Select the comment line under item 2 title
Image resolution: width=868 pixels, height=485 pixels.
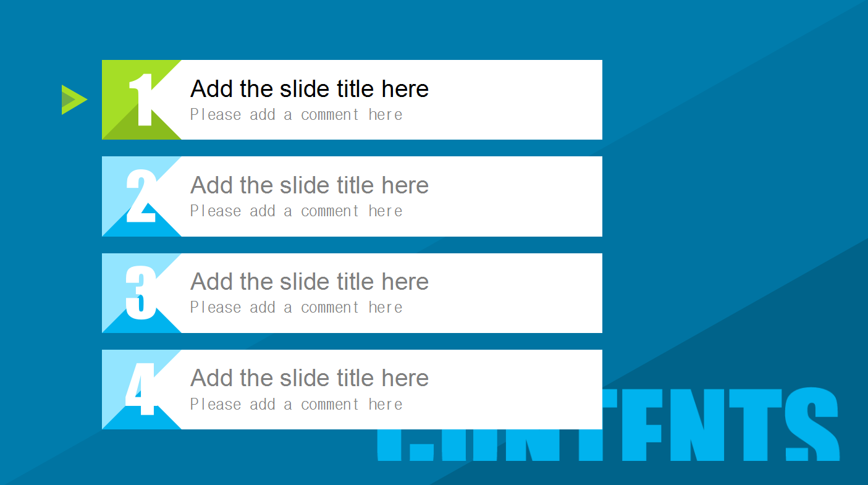[x=296, y=211]
